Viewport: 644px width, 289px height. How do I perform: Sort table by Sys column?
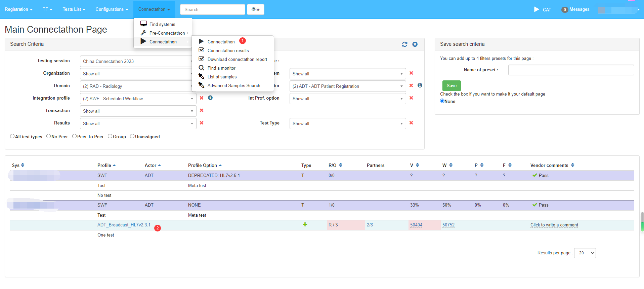point(23,165)
